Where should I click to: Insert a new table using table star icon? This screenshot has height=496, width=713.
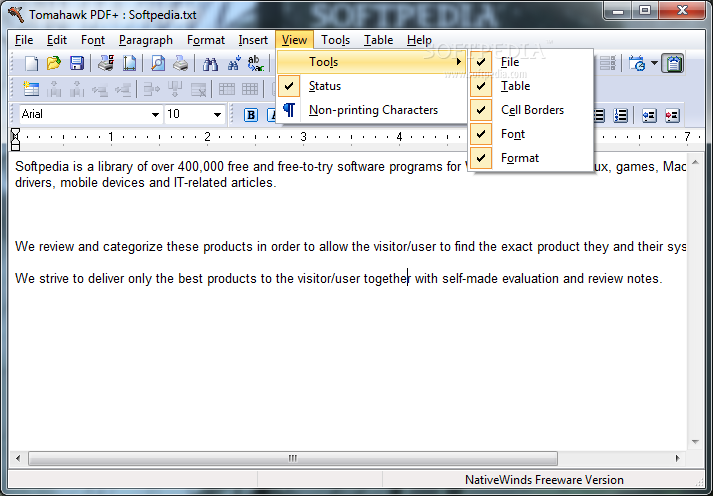click(x=31, y=89)
